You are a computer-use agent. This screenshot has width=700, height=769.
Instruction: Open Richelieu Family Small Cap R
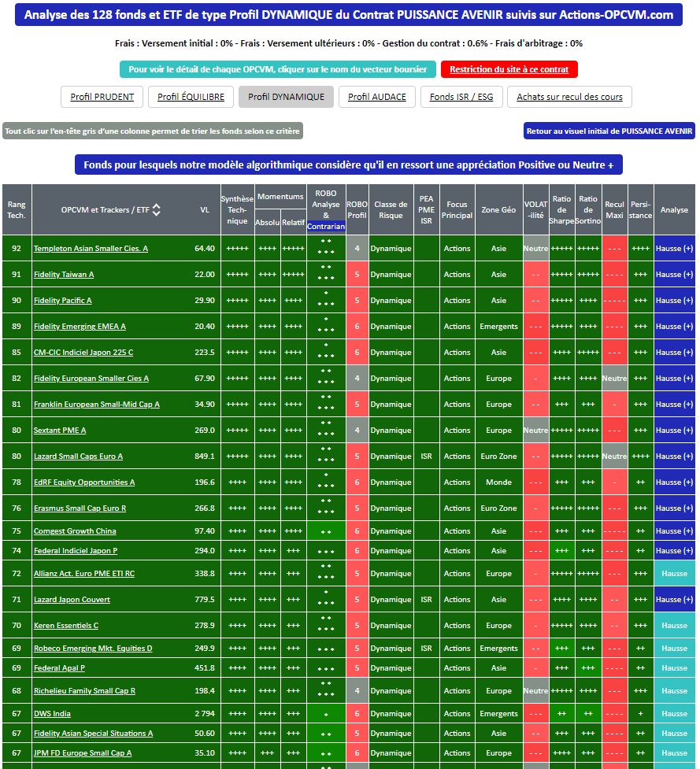click(84, 691)
